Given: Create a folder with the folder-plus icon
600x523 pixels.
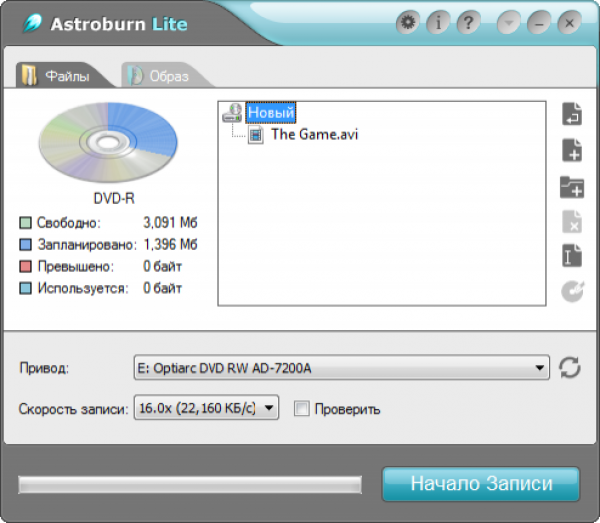Looking at the screenshot, I should (x=572, y=187).
